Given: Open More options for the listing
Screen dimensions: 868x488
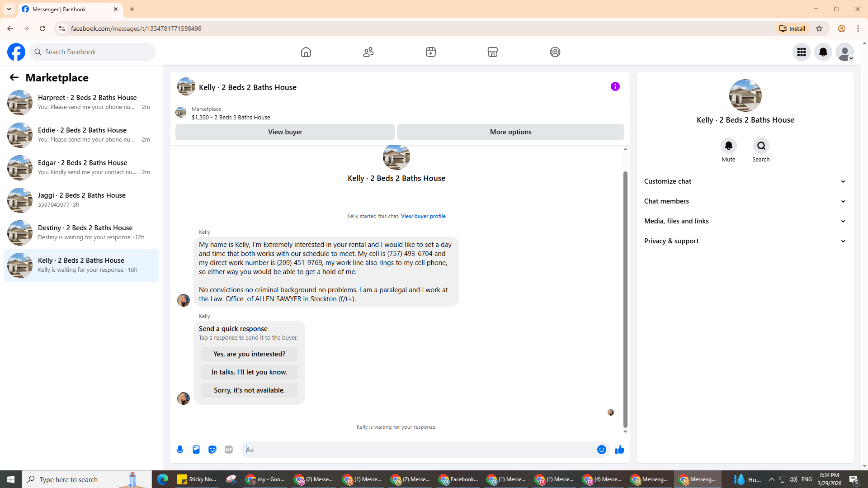Looking at the screenshot, I should click(x=510, y=132).
